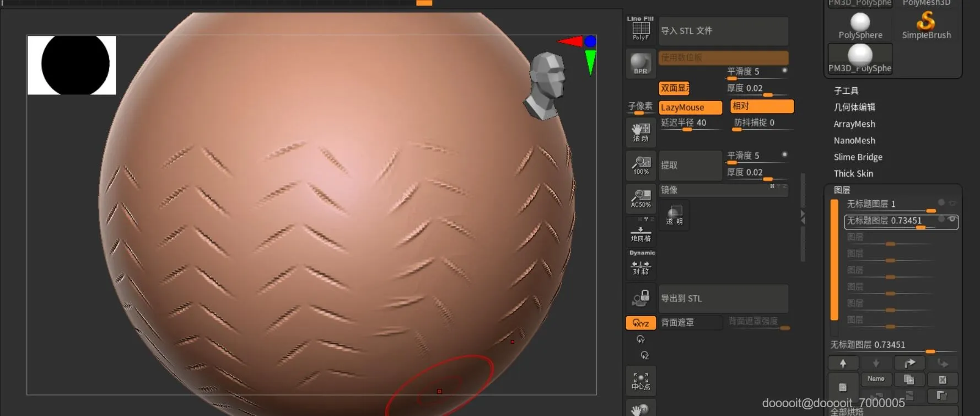Select the 无标题图层 0.73451 layer row
Screen dimensions: 980x416
pos(901,221)
